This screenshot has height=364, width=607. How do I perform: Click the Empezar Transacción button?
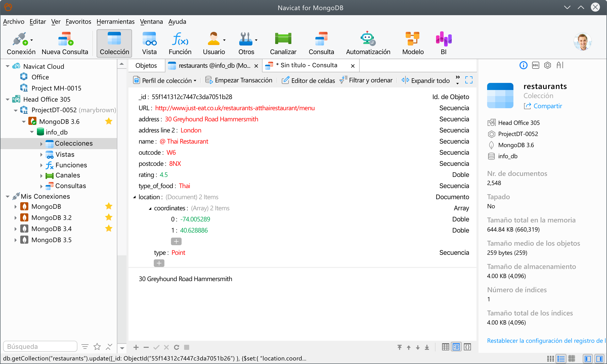[239, 80]
